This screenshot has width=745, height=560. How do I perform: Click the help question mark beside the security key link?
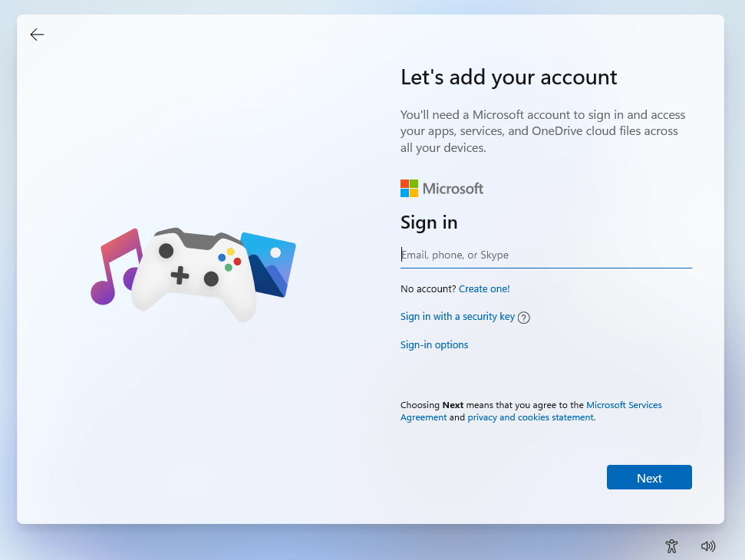[x=523, y=317]
